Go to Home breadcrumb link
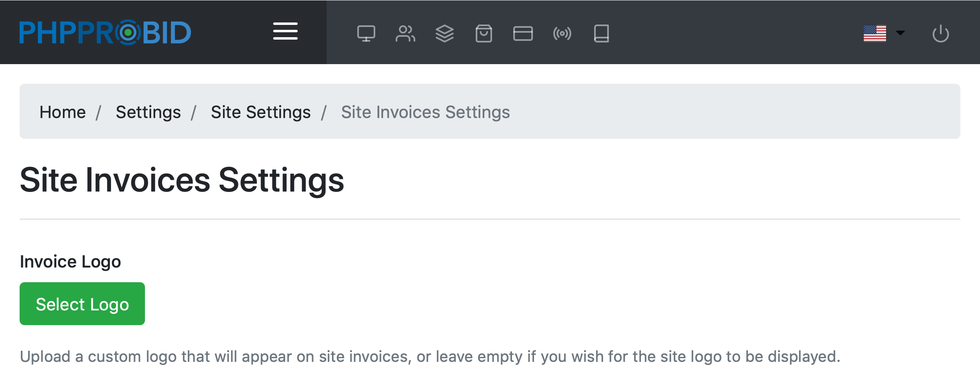Viewport: 980px width, 368px height. coord(62,112)
